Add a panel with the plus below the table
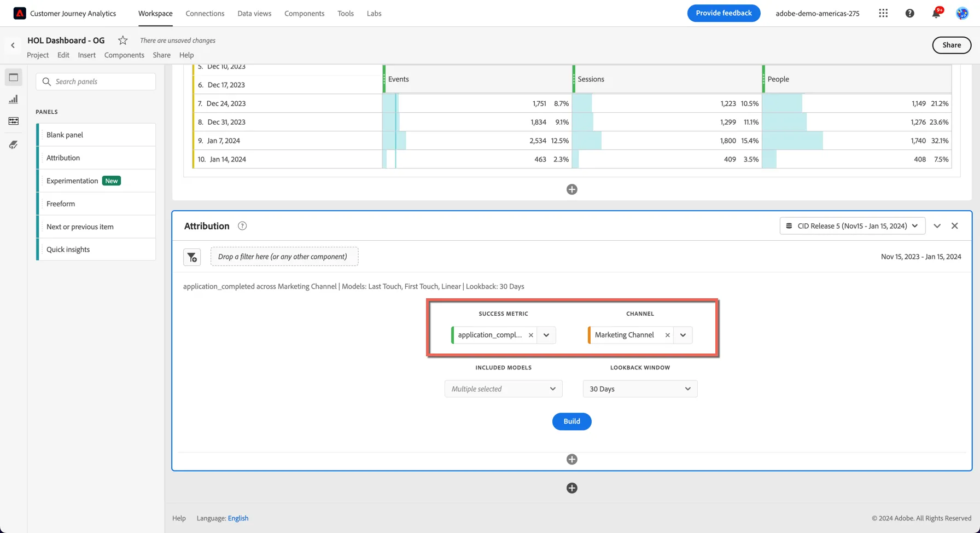This screenshot has width=980, height=533. (x=572, y=189)
